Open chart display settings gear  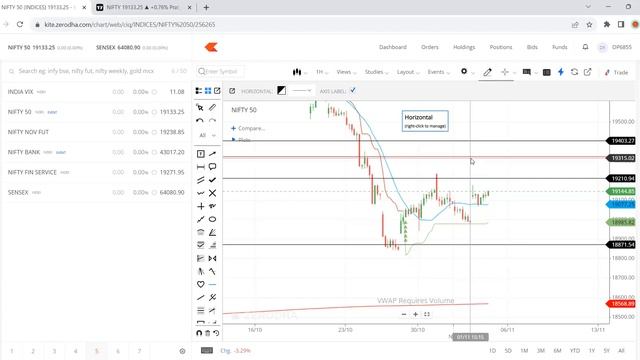click(464, 71)
